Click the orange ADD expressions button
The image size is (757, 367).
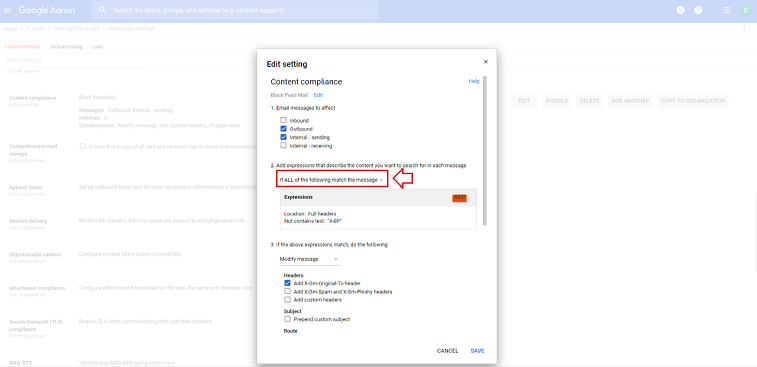pos(460,198)
